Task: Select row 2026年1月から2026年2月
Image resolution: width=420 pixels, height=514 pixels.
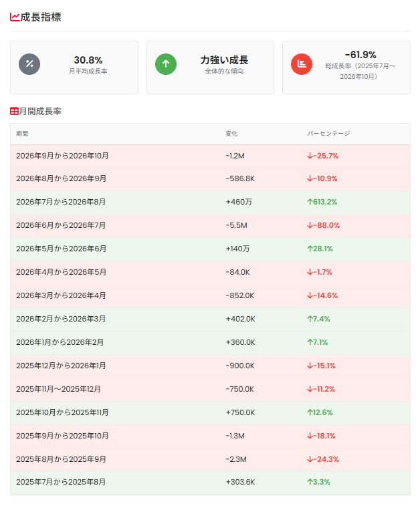Action: point(210,343)
